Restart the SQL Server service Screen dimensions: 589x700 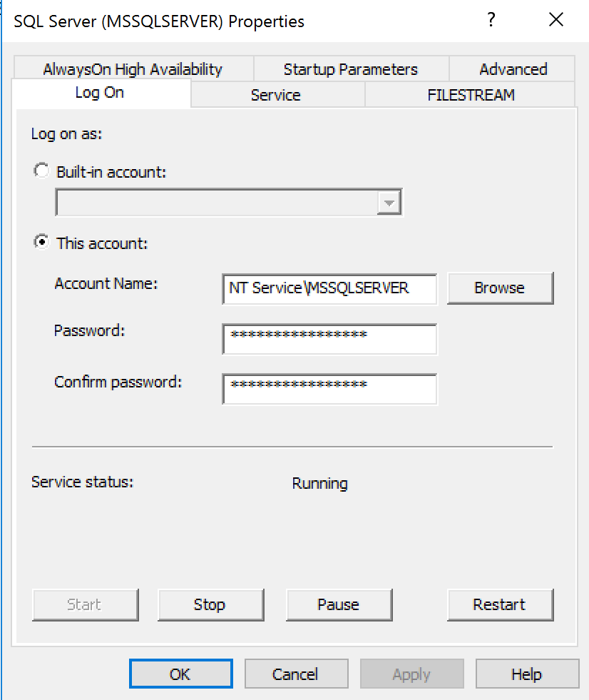(500, 604)
